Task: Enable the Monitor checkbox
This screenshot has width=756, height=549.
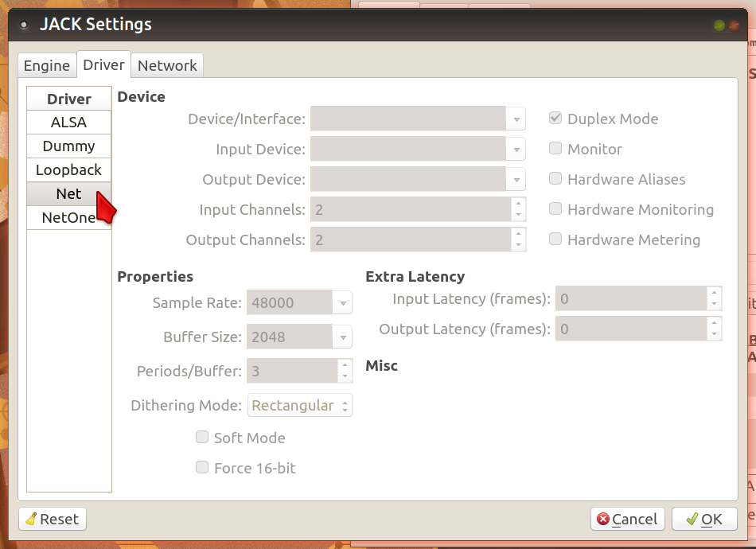Action: point(555,148)
